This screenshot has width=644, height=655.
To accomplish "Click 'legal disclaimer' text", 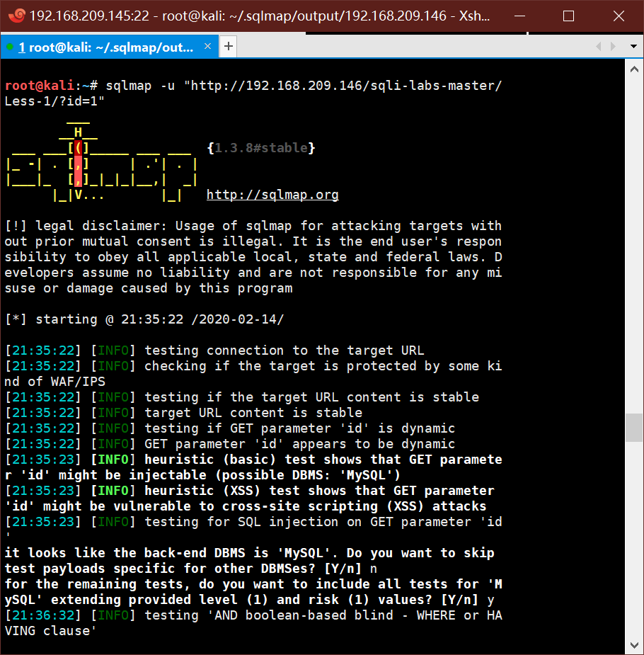I will tap(100, 226).
